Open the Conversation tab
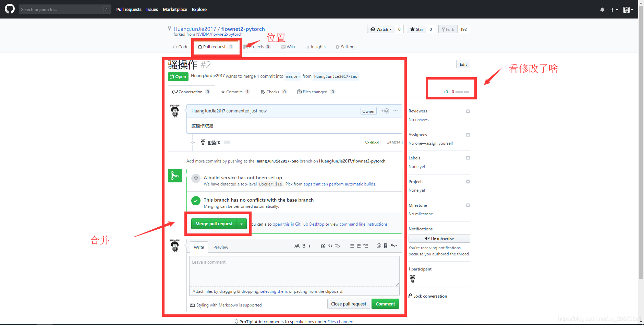 pos(191,92)
